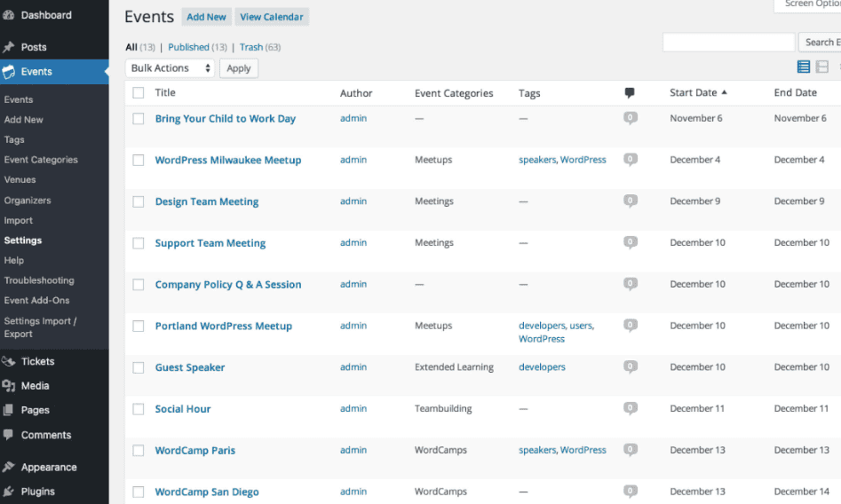Click the speakers tag in WordCamp Paris row
841x504 pixels.
(537, 450)
